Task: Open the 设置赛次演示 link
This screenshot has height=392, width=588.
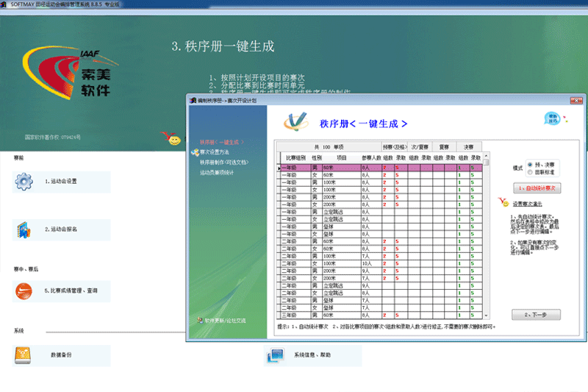Action: (527, 204)
